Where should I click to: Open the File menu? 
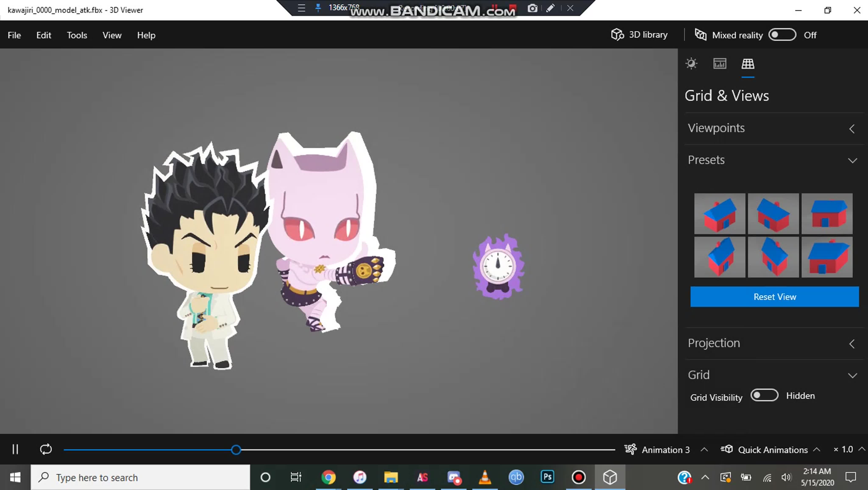[14, 35]
